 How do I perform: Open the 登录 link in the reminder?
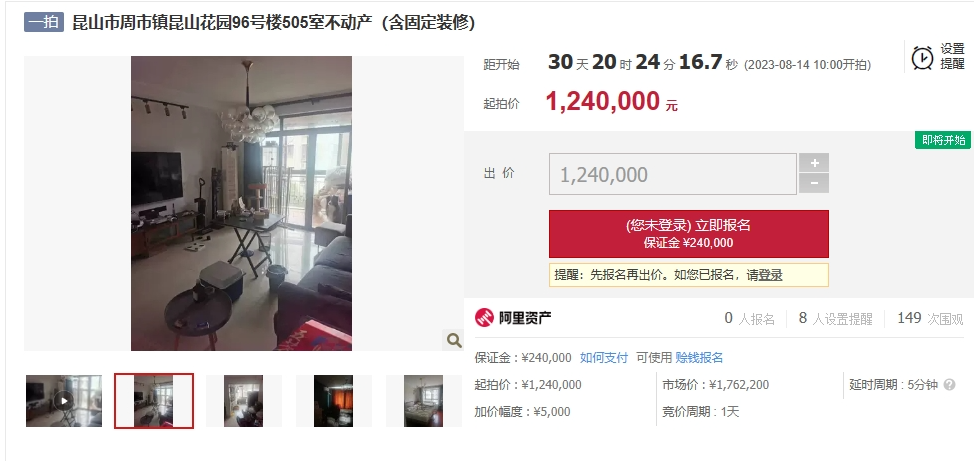coord(770,275)
